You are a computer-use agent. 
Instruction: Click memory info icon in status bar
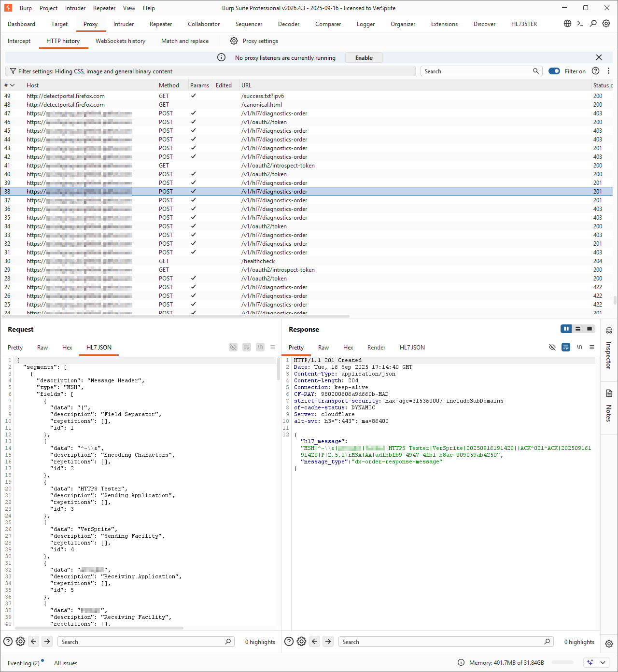(x=461, y=663)
